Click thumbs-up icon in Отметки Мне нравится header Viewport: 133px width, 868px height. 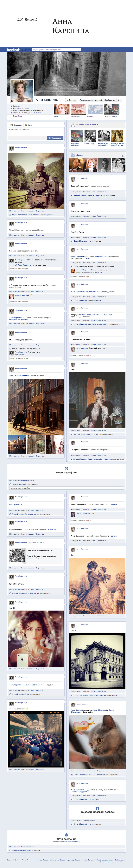pos(73,125)
